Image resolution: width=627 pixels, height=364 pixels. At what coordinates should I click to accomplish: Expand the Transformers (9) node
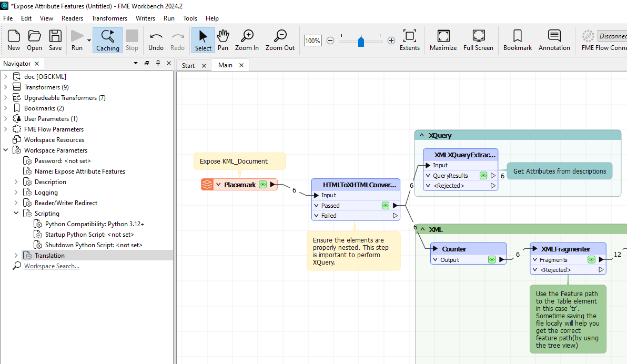coord(6,87)
